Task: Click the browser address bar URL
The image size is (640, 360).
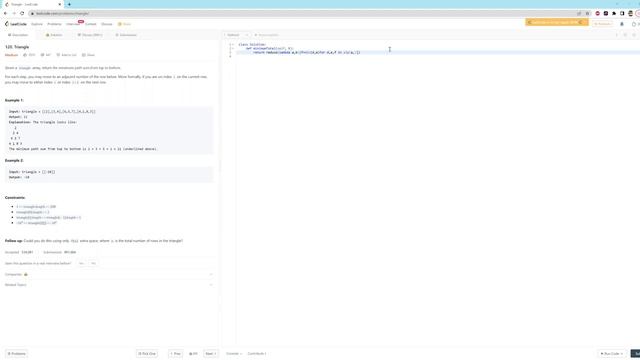Action: 62,13
